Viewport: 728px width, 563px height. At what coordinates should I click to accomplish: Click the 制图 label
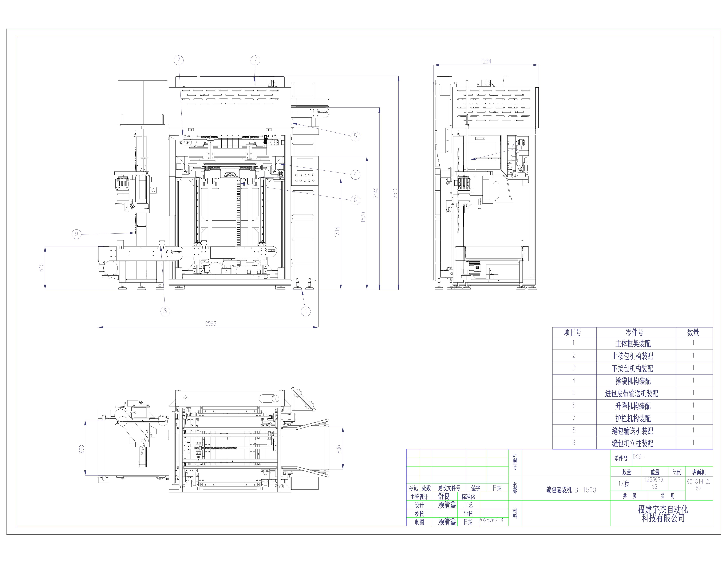click(x=419, y=522)
